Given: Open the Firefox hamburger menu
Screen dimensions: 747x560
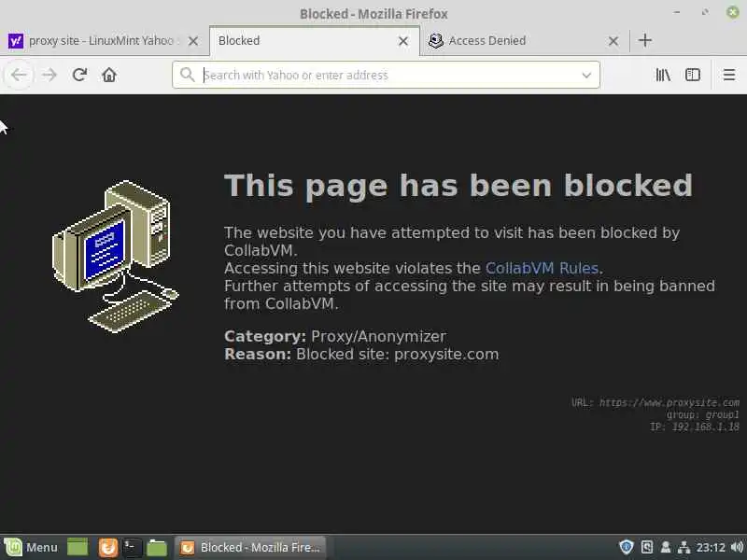Looking at the screenshot, I should point(729,75).
